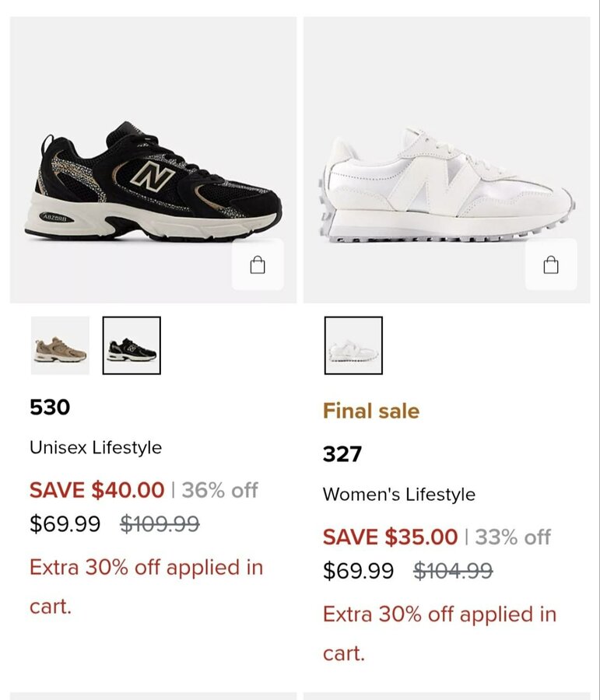
Task: Click the 530's extra 30% off cart message
Action: [x=146, y=586]
